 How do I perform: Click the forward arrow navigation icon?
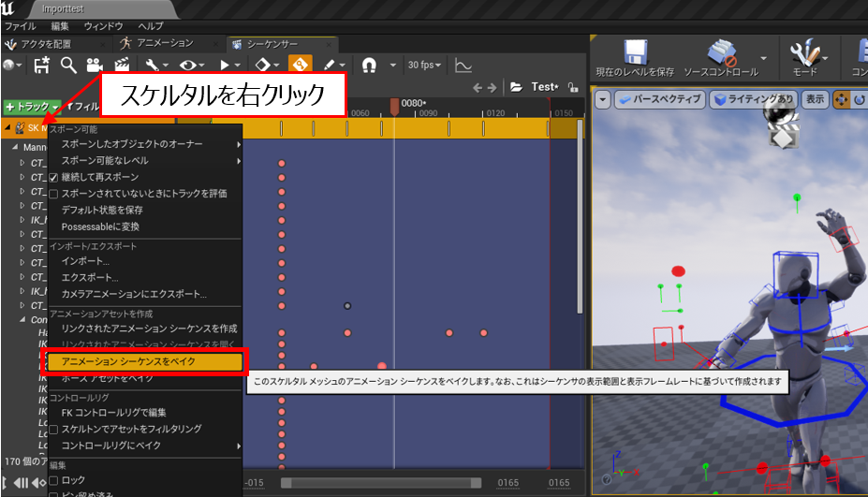tap(492, 87)
